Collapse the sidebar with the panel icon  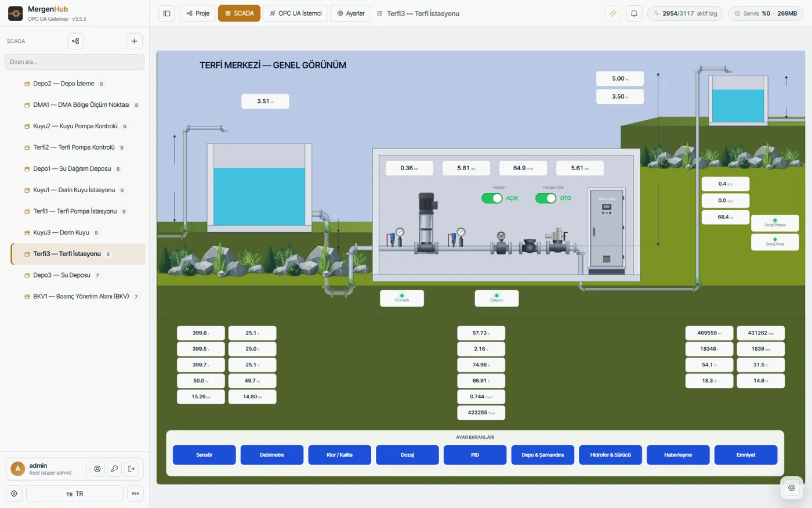(167, 13)
